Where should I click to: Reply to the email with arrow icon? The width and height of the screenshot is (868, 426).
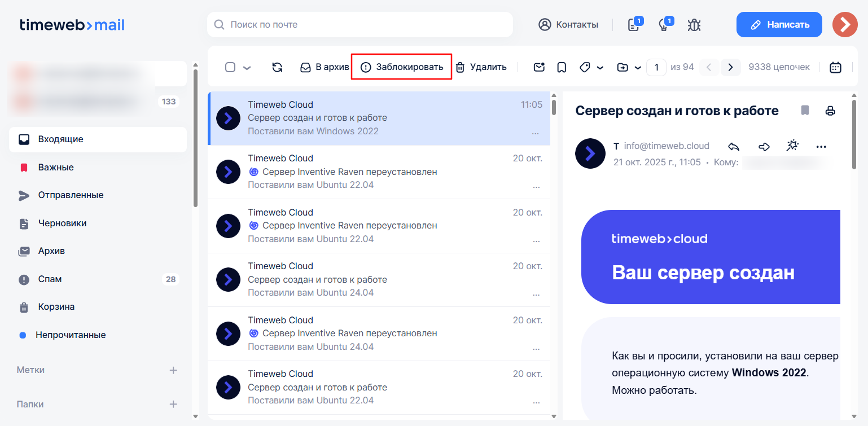[734, 147]
